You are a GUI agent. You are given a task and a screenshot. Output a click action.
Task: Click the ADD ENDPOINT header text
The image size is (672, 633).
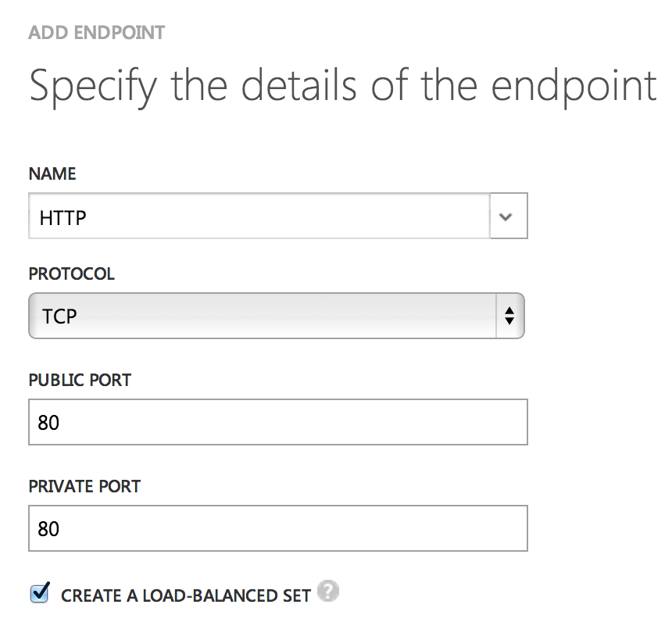(97, 33)
